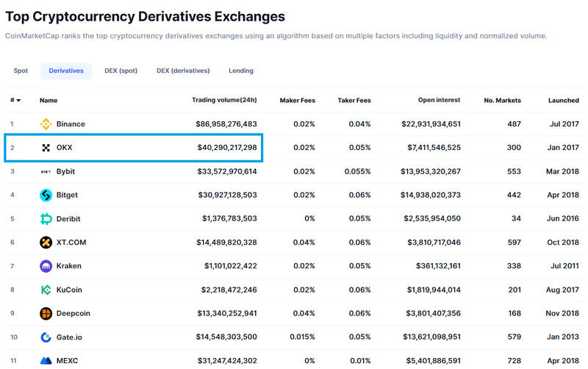Click Binance trading volume $86,958,276,483
The width and height of the screenshot is (588, 369).
(x=226, y=123)
